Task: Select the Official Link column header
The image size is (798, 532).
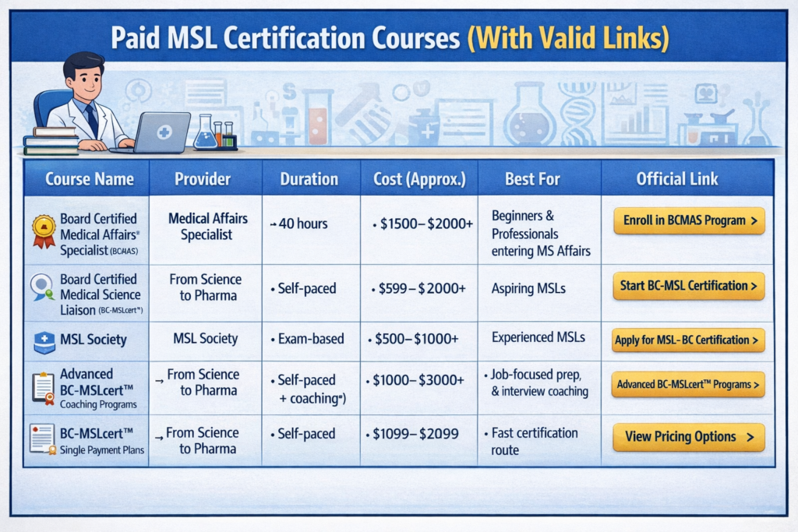Action: 677,179
